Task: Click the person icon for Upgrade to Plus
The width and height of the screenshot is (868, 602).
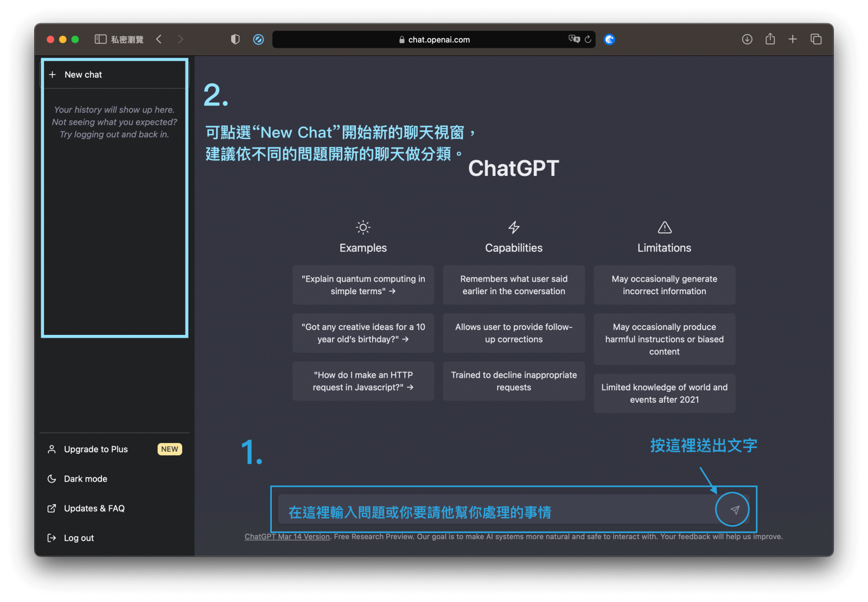Action: coord(52,449)
